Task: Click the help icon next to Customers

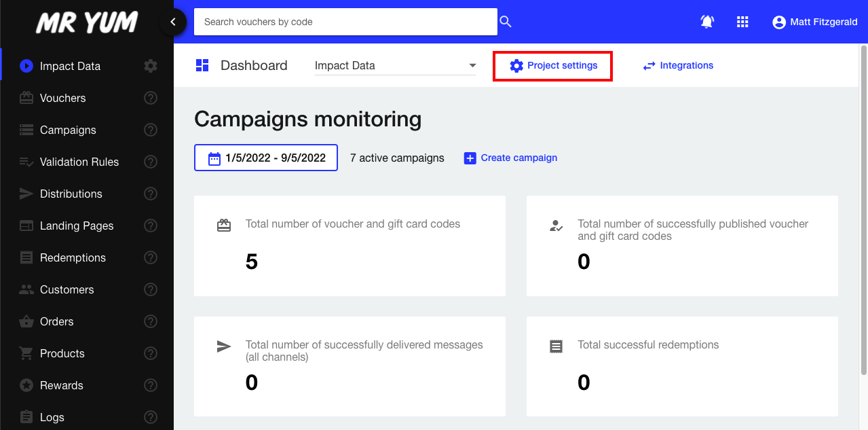Action: coord(151,289)
